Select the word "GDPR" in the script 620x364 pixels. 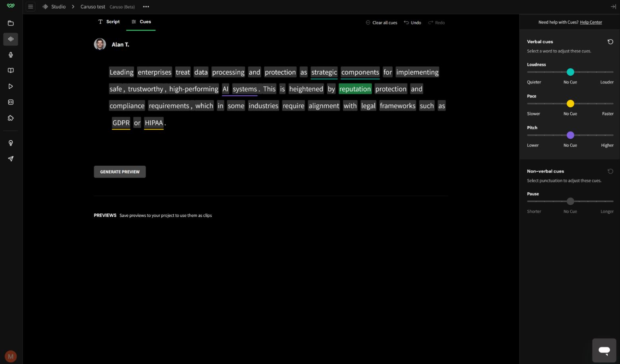pos(121,123)
